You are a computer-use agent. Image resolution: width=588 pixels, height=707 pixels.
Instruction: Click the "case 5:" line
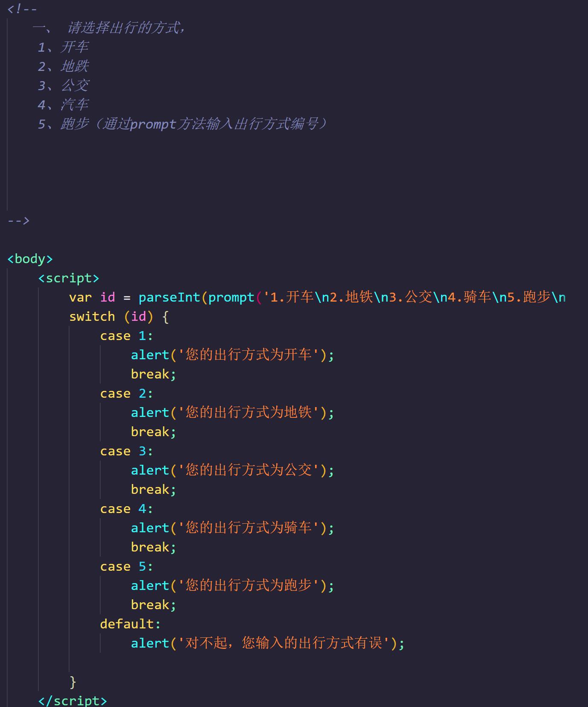(126, 566)
